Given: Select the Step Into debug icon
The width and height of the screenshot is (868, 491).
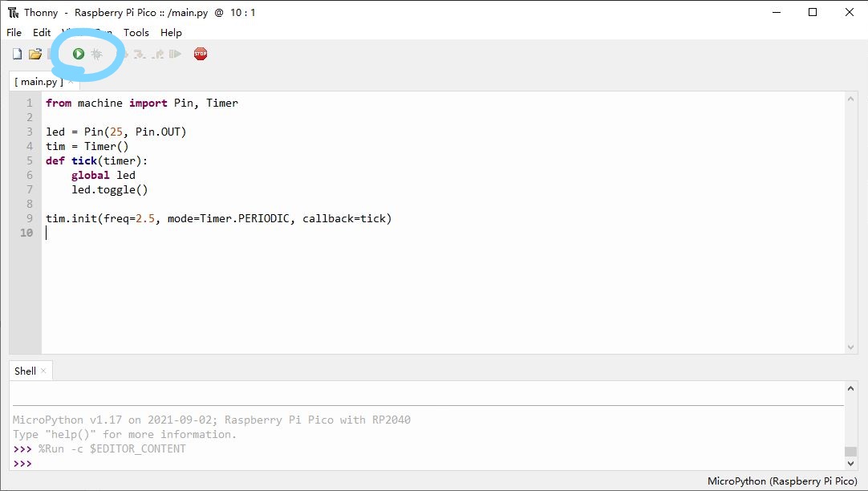Looking at the screenshot, I should (138, 54).
